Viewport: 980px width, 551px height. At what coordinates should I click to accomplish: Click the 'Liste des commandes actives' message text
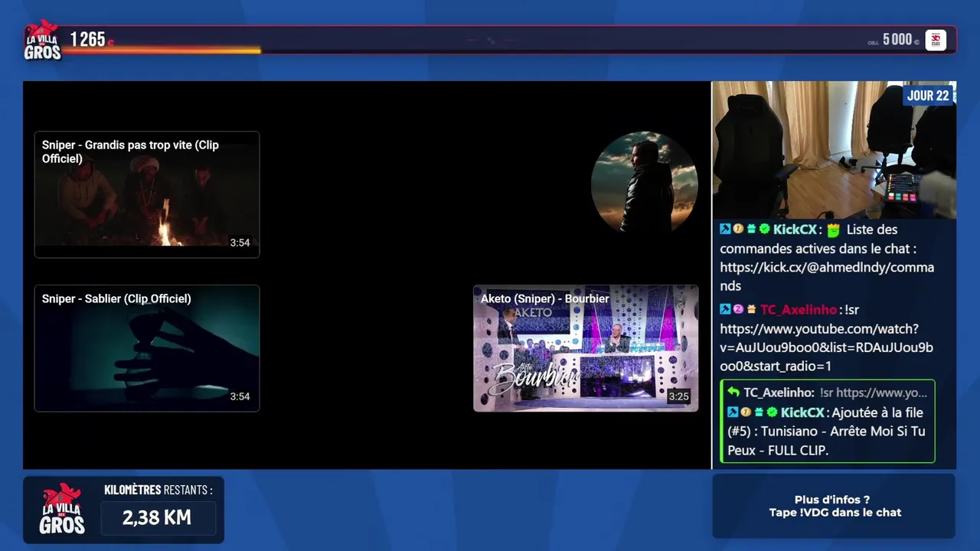point(818,239)
